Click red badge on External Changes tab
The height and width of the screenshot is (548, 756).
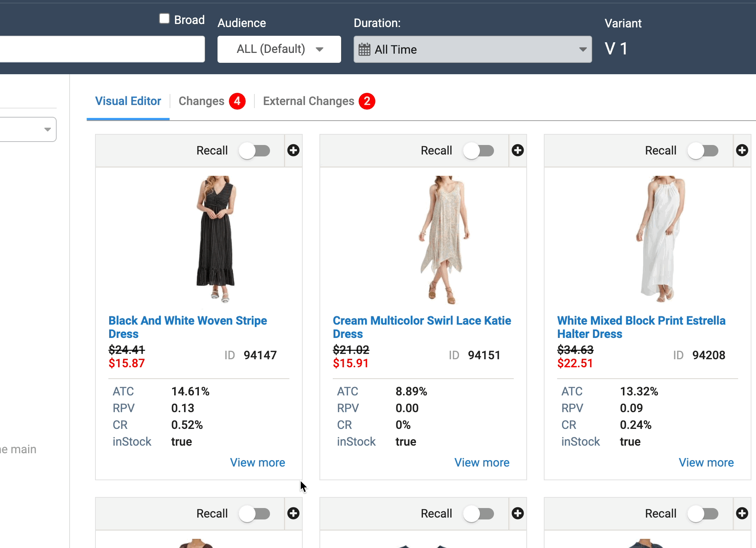(367, 101)
